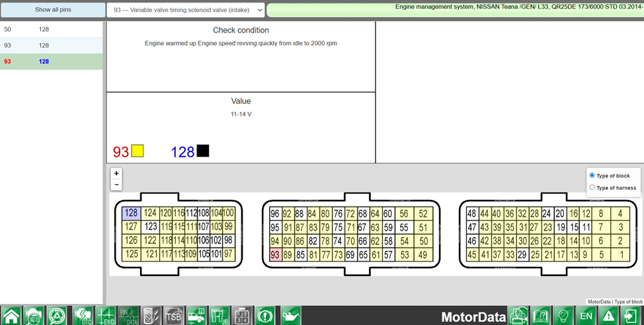The height and width of the screenshot is (325, 644).
Task: Open the oil service can icon
Action: pyautogui.click(x=290, y=316)
